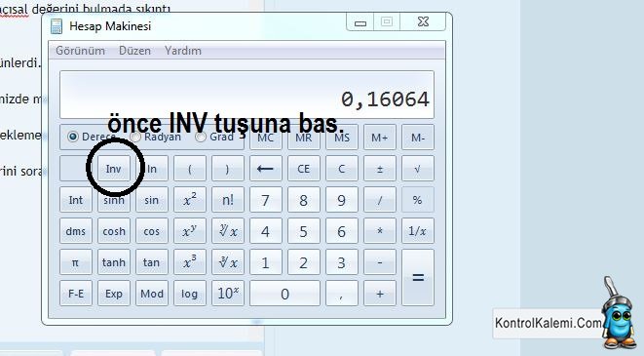Screen dimensions: 644x356
Task: Select the Radyan radians radio button
Action: [135, 137]
